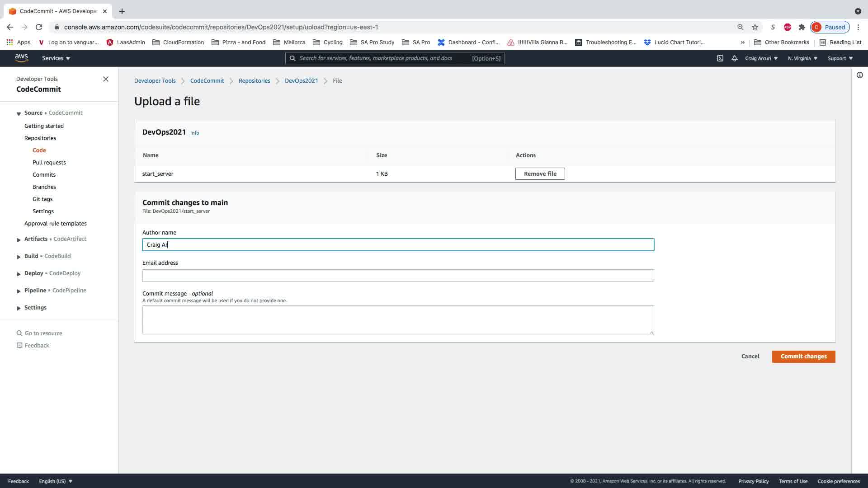Remove the start_server file
Image resolution: width=868 pixels, height=488 pixels.
click(540, 174)
